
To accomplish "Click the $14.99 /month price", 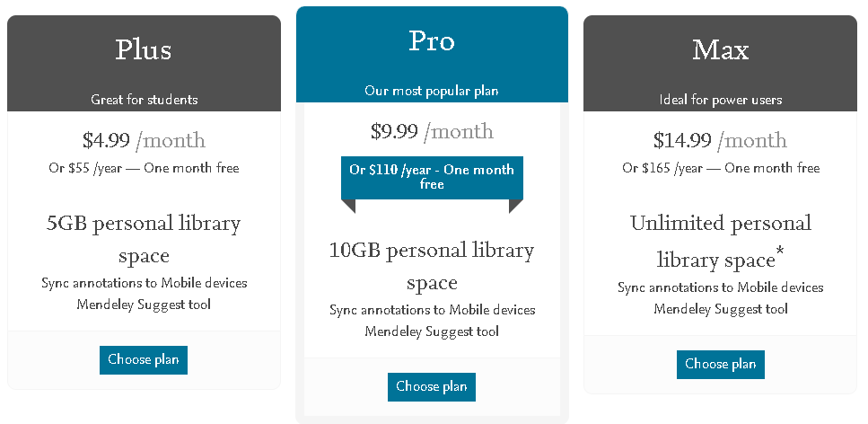I will 721,140.
